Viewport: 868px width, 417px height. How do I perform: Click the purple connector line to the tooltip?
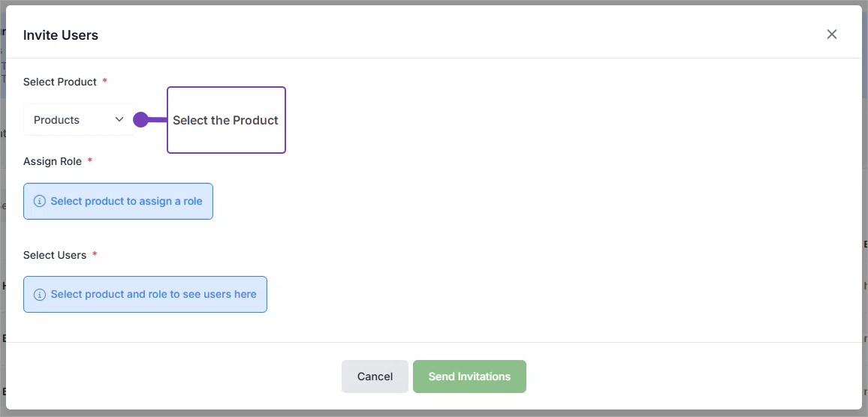tap(158, 120)
